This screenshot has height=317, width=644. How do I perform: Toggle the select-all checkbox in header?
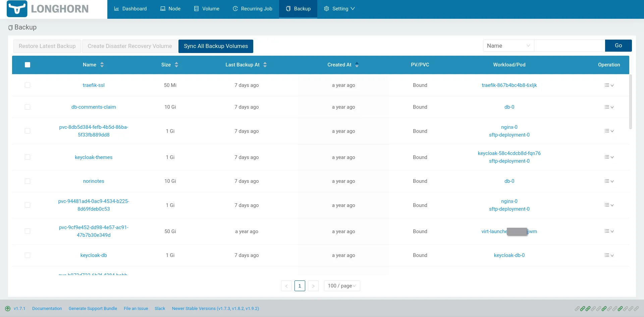[28, 65]
